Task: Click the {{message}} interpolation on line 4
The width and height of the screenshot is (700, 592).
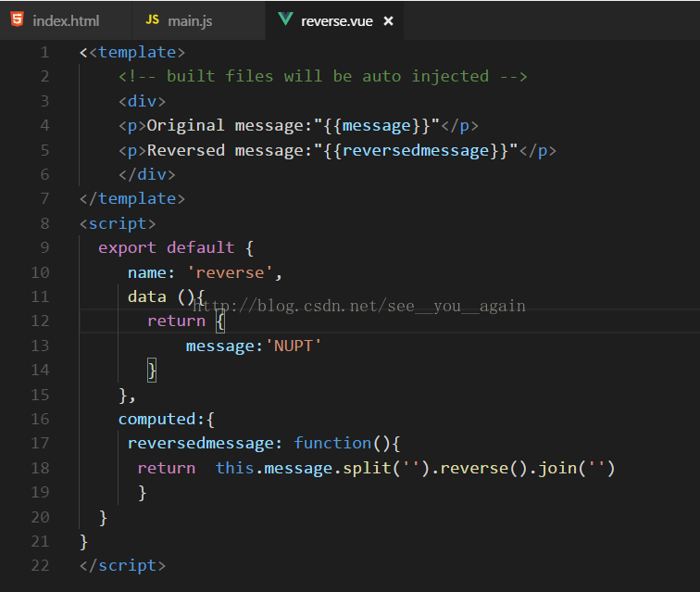Action: 376,126
